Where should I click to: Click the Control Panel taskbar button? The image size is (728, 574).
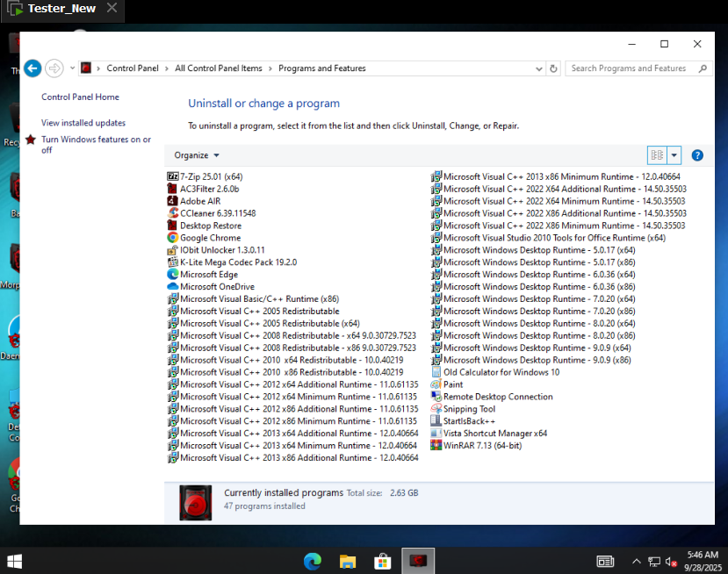[418, 562]
